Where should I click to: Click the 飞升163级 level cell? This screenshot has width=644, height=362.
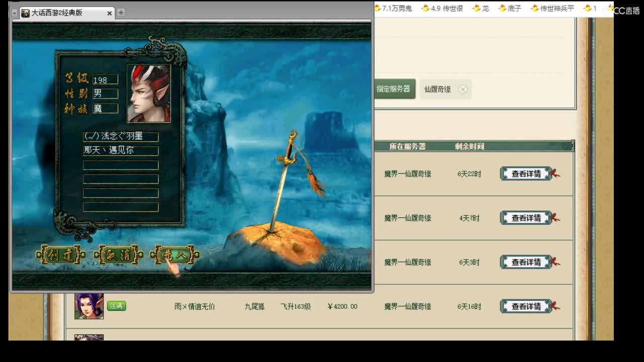click(x=295, y=306)
